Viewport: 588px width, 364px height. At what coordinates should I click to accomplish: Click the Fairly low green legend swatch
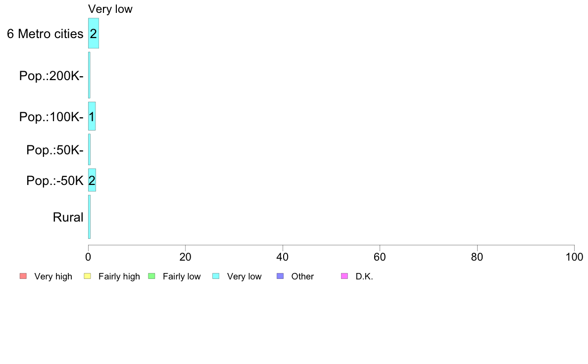[x=151, y=276]
